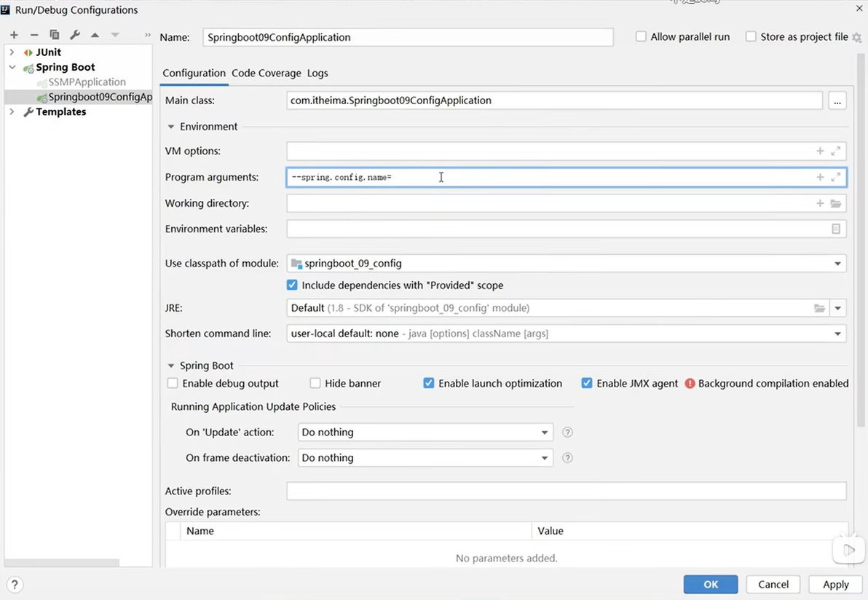Expand the JUnit tree node

pyautogui.click(x=12, y=52)
